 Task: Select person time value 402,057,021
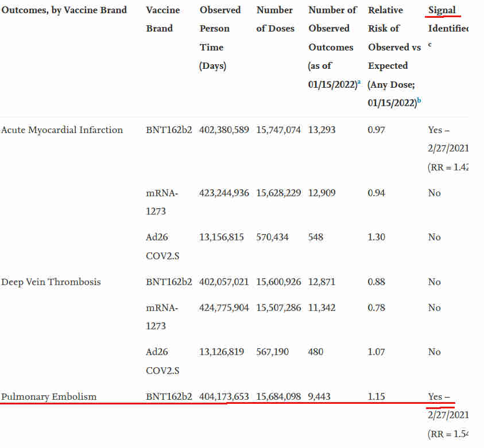(x=224, y=282)
